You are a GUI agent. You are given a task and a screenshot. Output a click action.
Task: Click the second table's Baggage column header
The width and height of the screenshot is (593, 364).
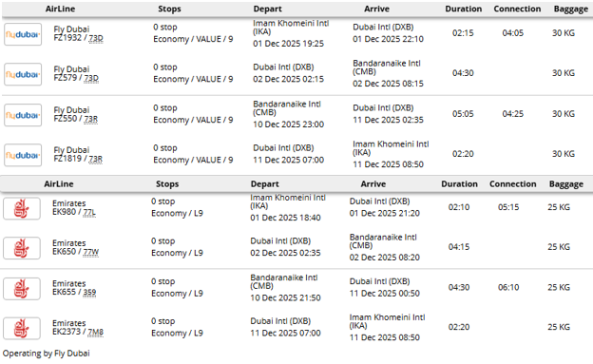566,184
